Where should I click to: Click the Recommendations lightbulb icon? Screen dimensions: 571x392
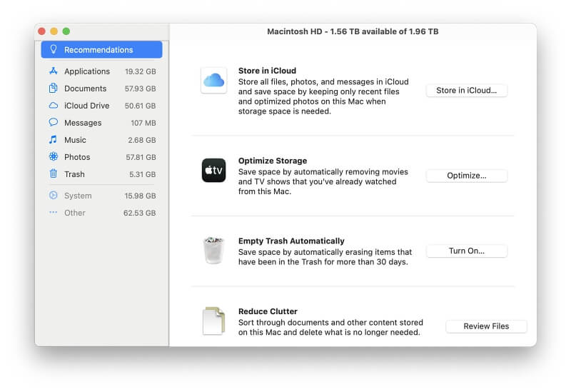(54, 49)
